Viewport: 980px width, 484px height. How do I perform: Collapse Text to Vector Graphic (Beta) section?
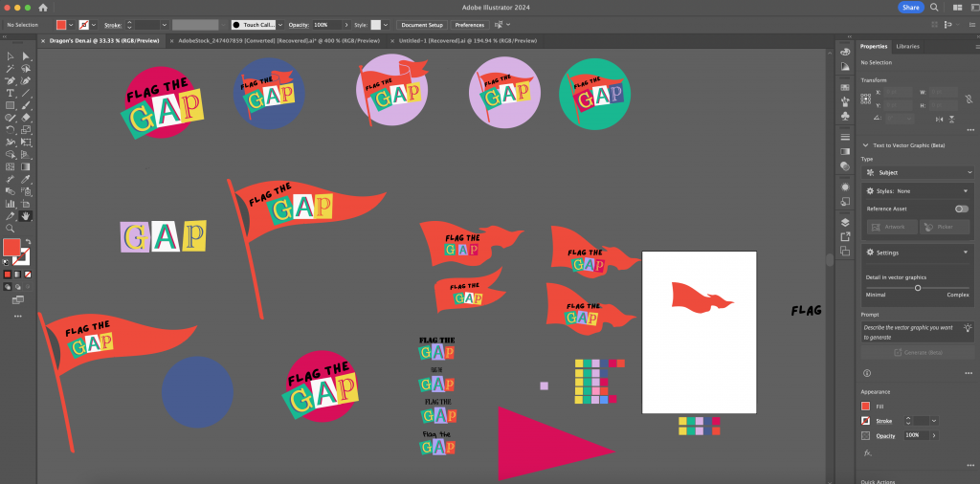tap(865, 144)
